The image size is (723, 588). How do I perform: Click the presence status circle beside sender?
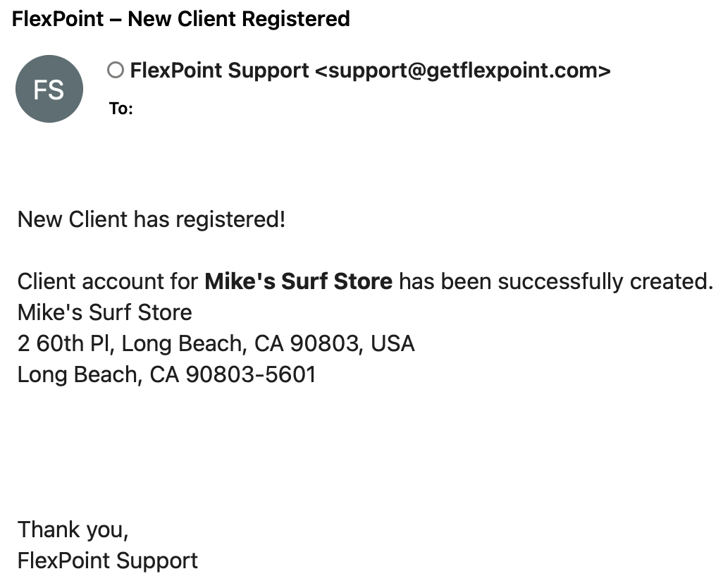[116, 71]
